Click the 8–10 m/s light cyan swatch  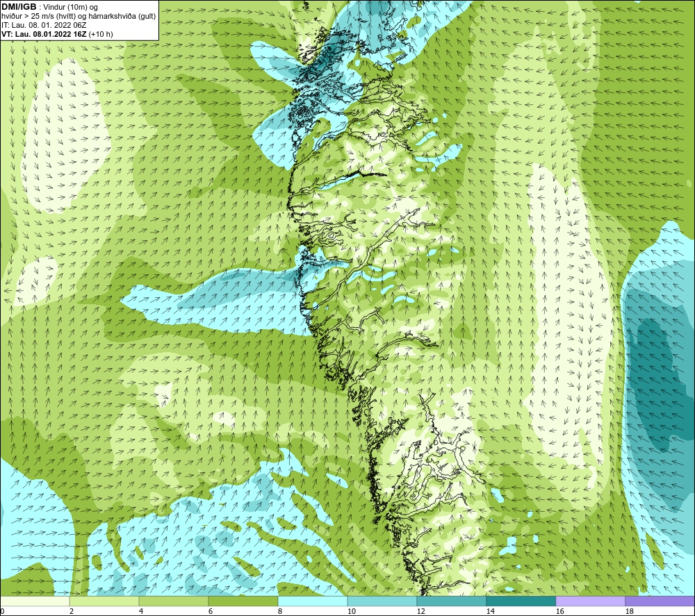tap(313, 601)
